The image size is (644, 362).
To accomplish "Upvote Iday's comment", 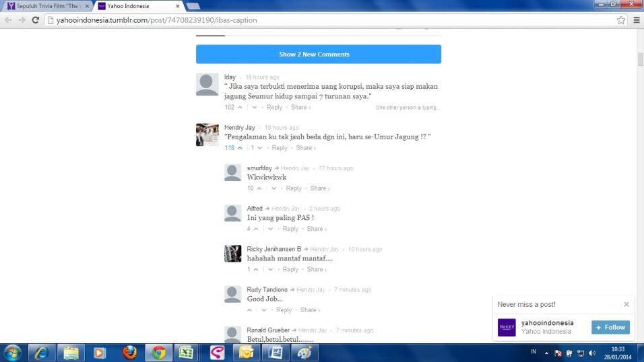I will click(x=240, y=108).
